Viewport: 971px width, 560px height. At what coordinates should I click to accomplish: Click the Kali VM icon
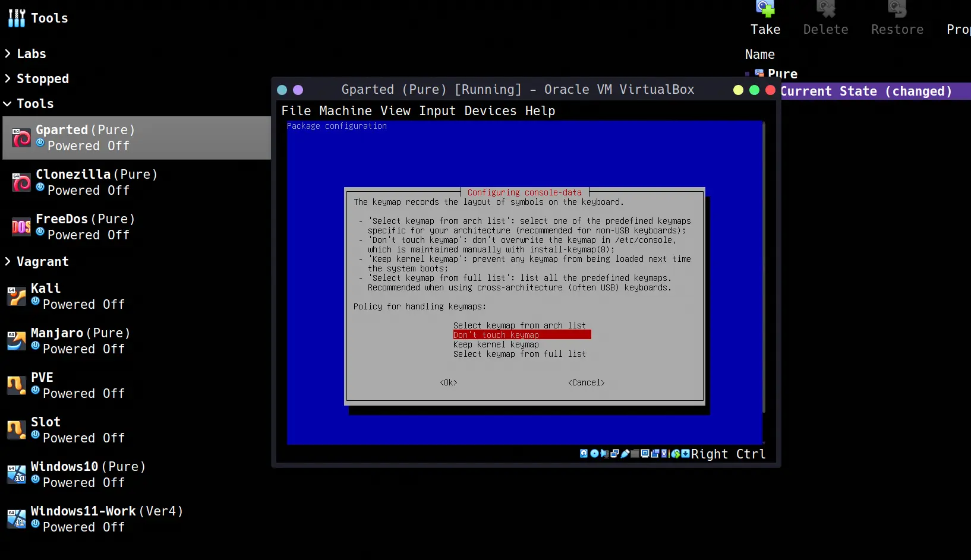pyautogui.click(x=17, y=296)
